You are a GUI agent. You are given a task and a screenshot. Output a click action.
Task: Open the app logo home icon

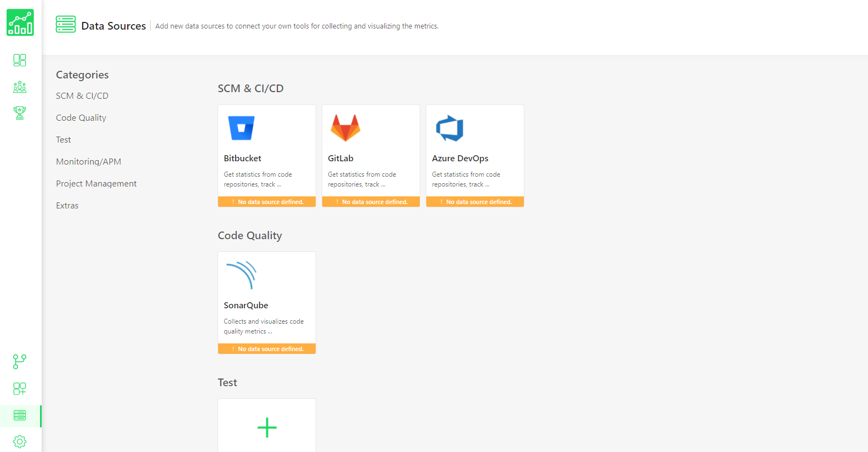pyautogui.click(x=20, y=22)
